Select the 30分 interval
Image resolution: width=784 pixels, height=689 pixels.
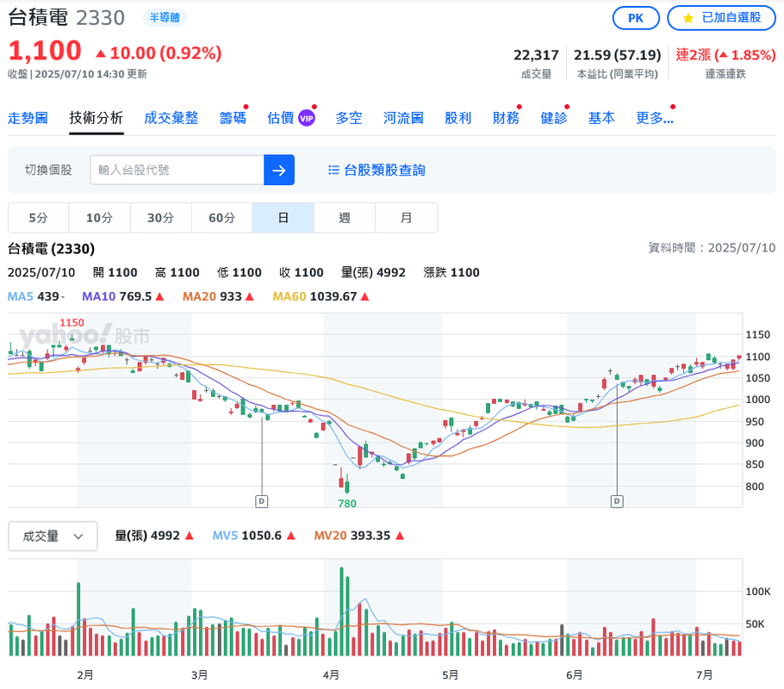(160, 218)
